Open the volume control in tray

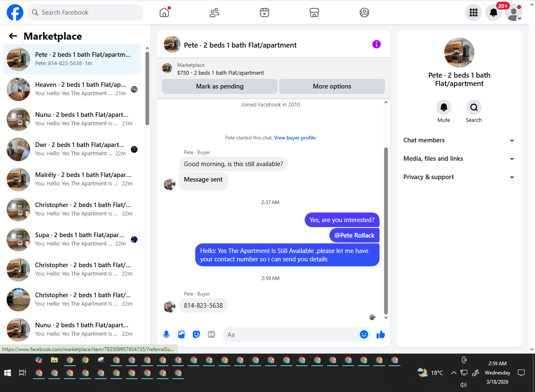tap(464, 385)
